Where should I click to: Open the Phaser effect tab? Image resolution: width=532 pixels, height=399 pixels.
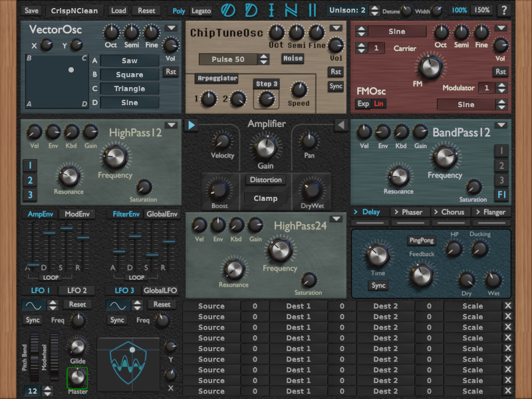tap(408, 212)
